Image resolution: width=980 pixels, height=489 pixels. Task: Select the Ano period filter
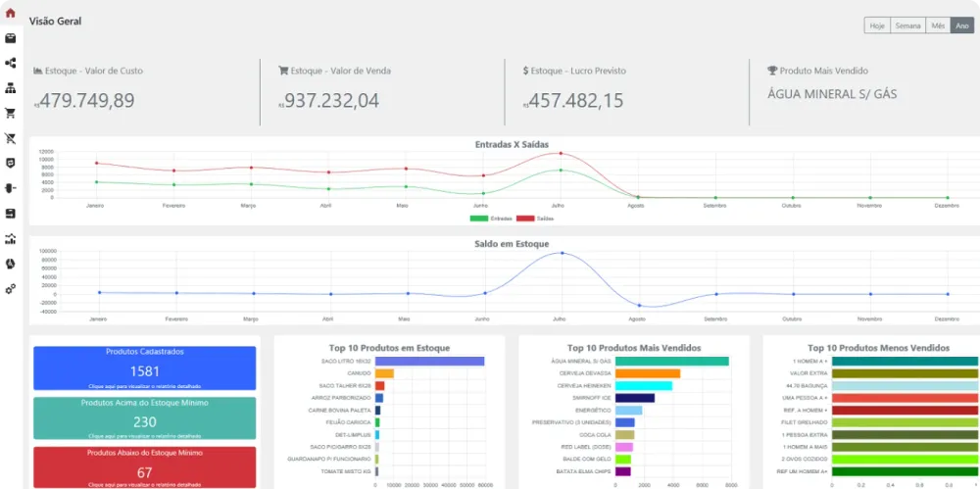coord(962,25)
